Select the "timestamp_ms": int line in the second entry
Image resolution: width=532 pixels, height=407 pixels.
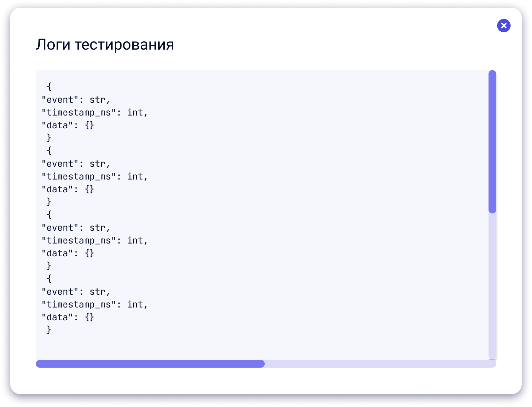[95, 177]
